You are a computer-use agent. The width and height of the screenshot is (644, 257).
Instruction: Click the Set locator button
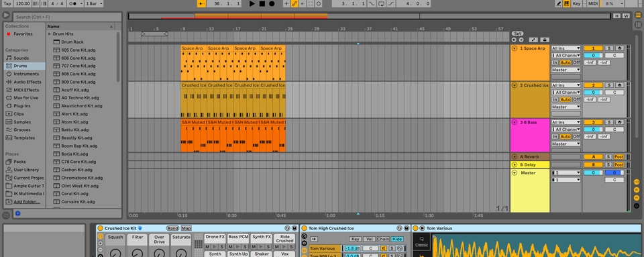tap(517, 34)
